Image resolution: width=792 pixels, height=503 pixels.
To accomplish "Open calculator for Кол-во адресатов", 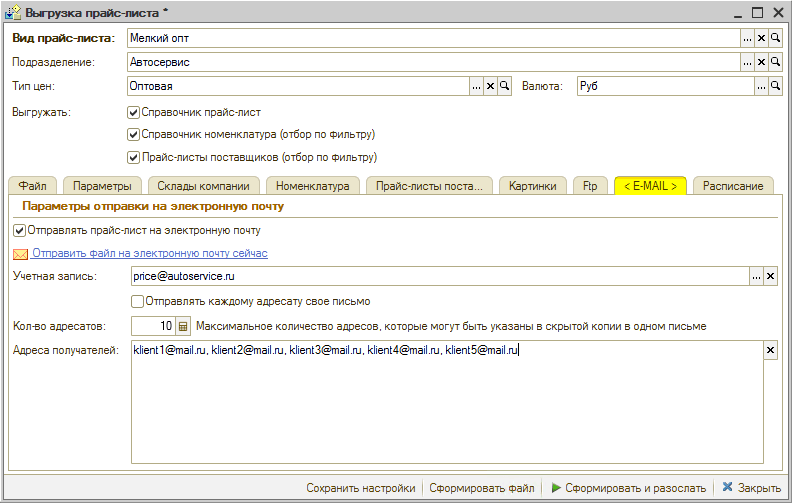I will pos(183,326).
